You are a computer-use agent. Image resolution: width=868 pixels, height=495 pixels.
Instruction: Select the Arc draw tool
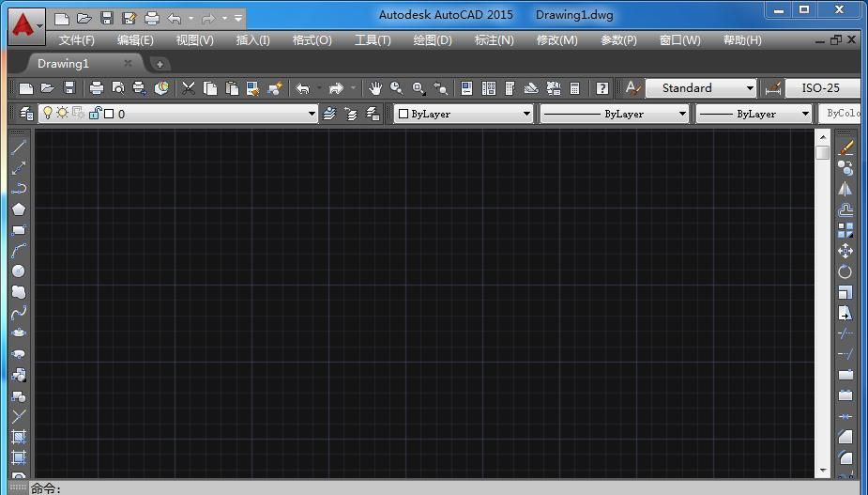[x=19, y=251]
